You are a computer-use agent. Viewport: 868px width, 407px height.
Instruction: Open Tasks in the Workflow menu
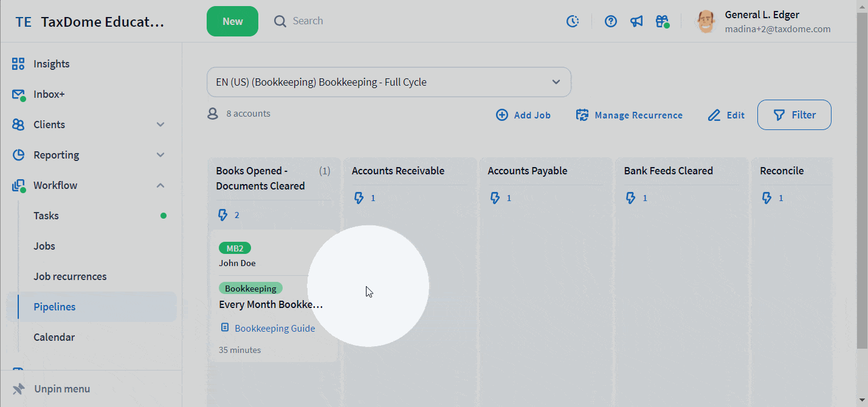coord(46,216)
